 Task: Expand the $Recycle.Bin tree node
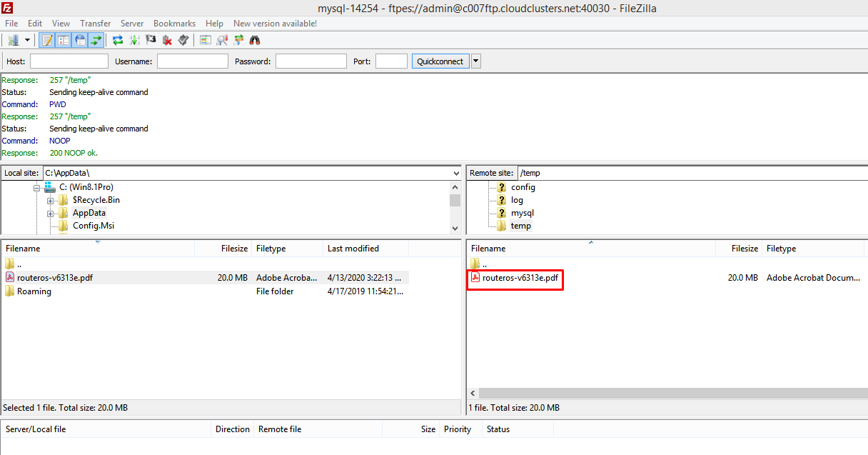click(x=51, y=200)
